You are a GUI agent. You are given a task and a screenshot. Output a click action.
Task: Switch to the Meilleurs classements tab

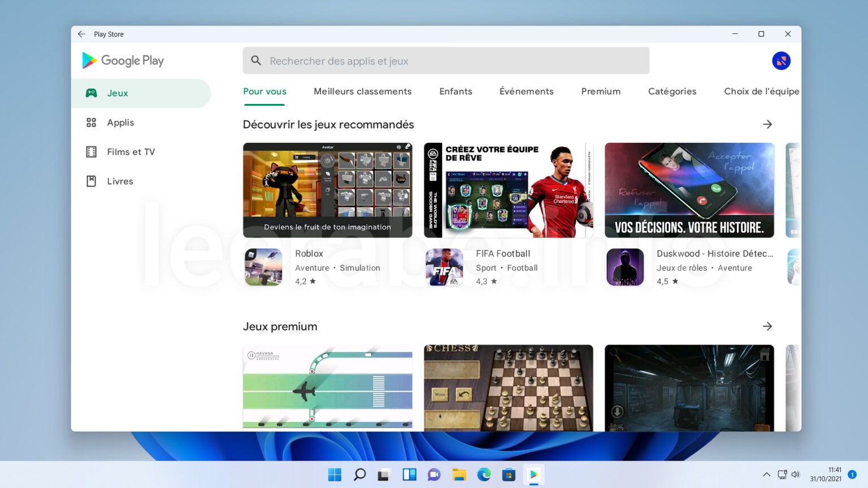pos(362,91)
